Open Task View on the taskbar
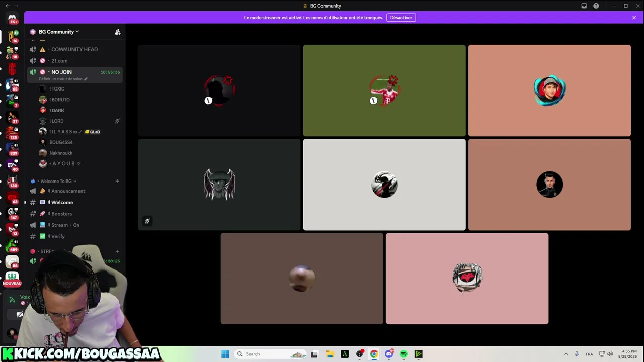The width and height of the screenshot is (644, 362). coord(314,354)
